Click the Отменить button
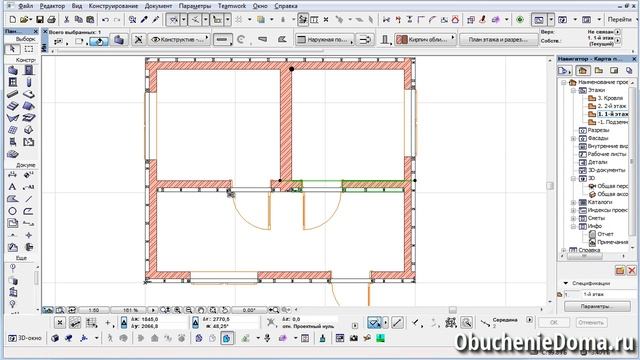Screen dimensions: 640x360 tap(591, 322)
